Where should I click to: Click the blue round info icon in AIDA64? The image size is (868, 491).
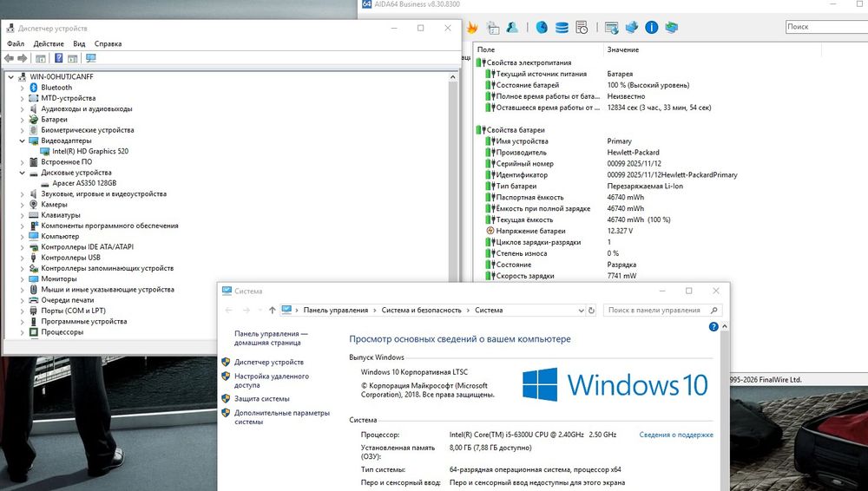[652, 27]
